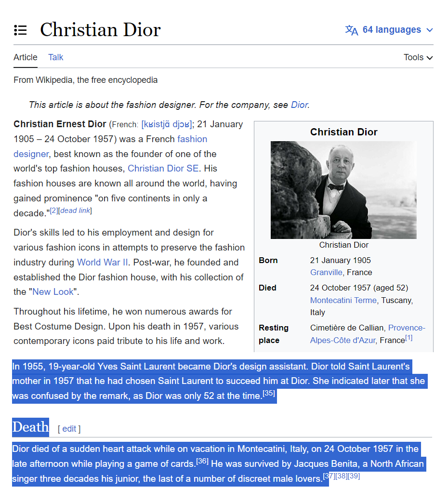
Task: Switch to the Talk tab
Action: point(56,57)
